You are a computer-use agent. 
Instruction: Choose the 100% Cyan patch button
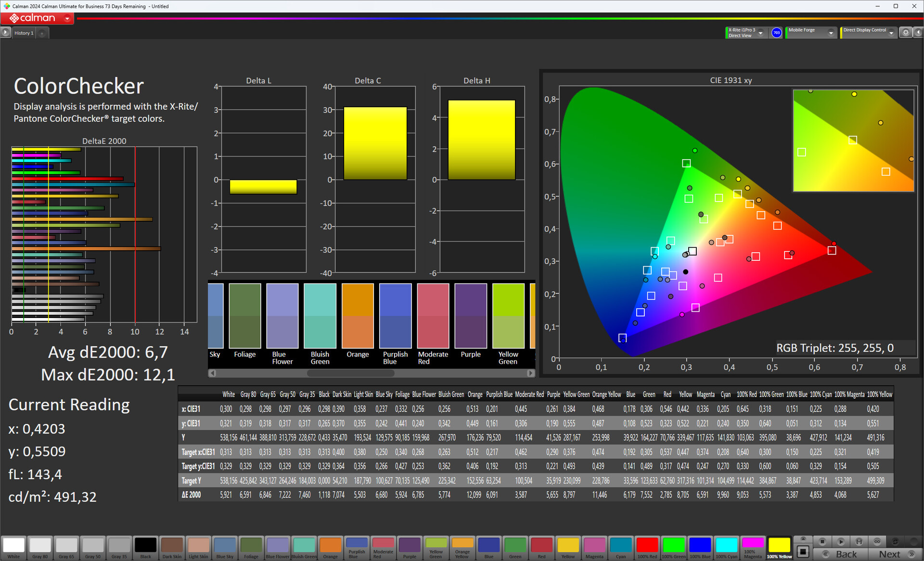726,548
